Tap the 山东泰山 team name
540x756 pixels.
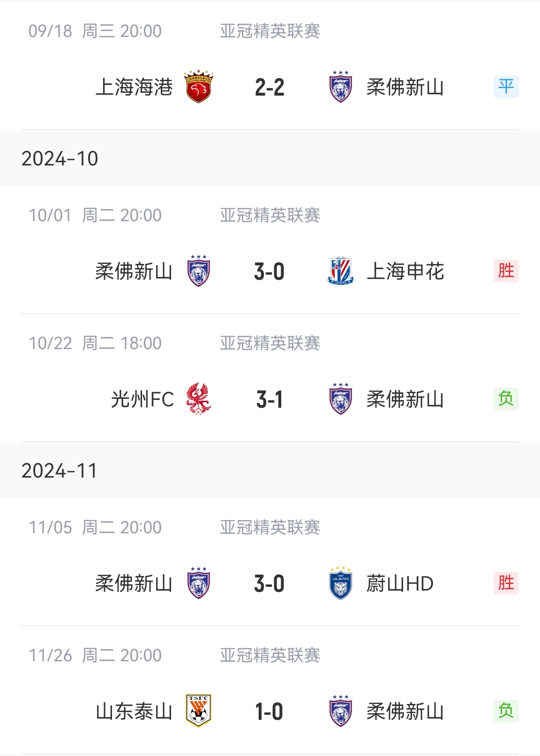134,711
